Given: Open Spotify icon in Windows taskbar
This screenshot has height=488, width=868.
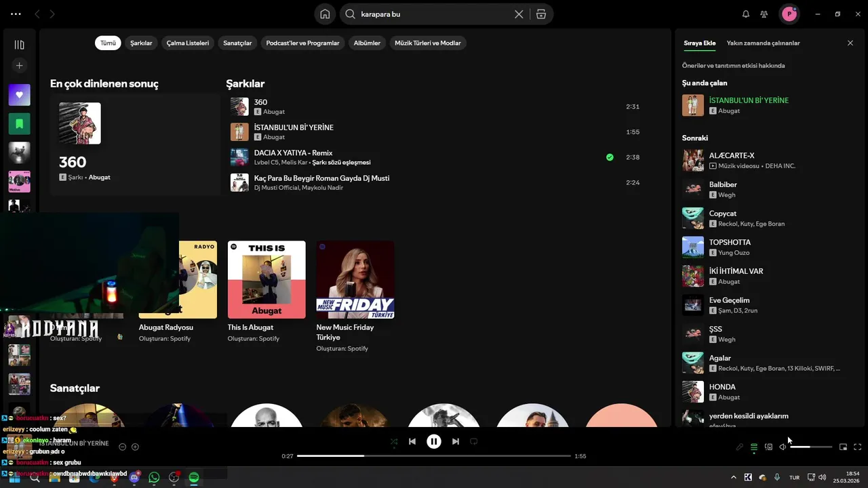Looking at the screenshot, I should pos(194,477).
